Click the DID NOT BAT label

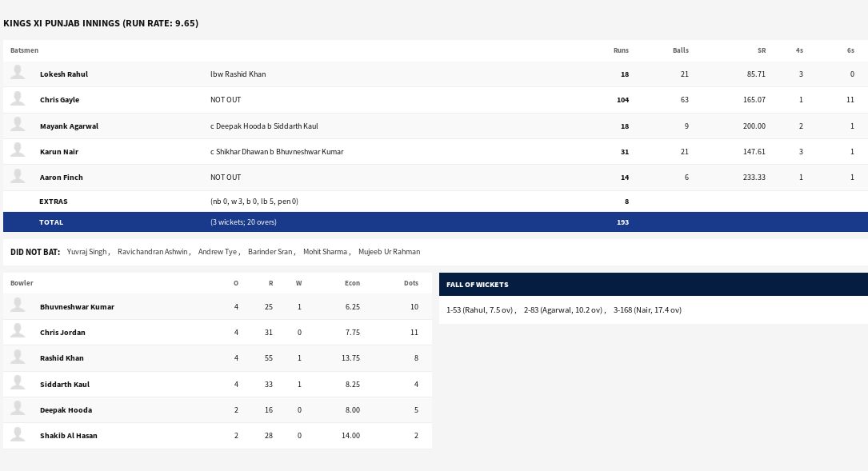(35, 252)
